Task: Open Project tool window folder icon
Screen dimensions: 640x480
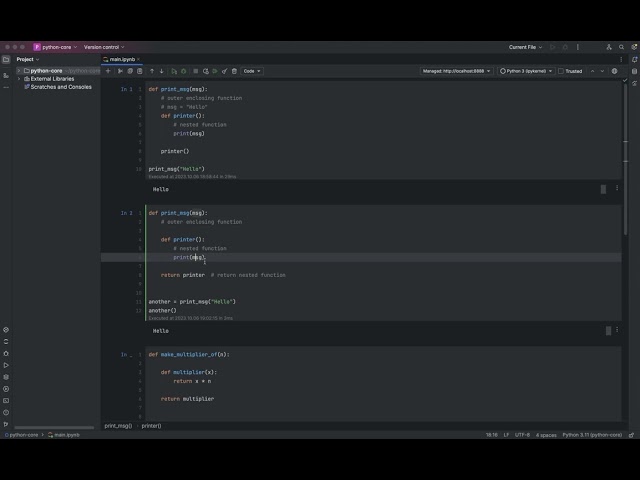Action: click(6, 60)
